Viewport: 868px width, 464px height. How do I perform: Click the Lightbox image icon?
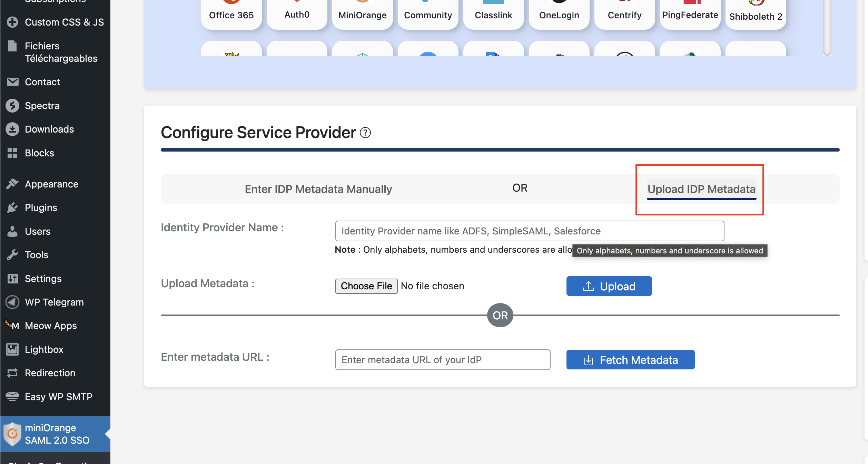pyautogui.click(x=12, y=349)
